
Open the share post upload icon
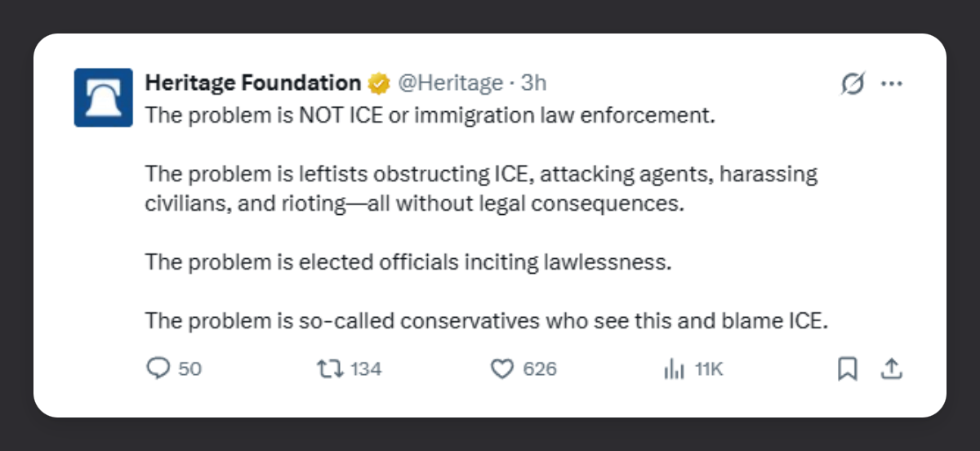pyautogui.click(x=891, y=369)
